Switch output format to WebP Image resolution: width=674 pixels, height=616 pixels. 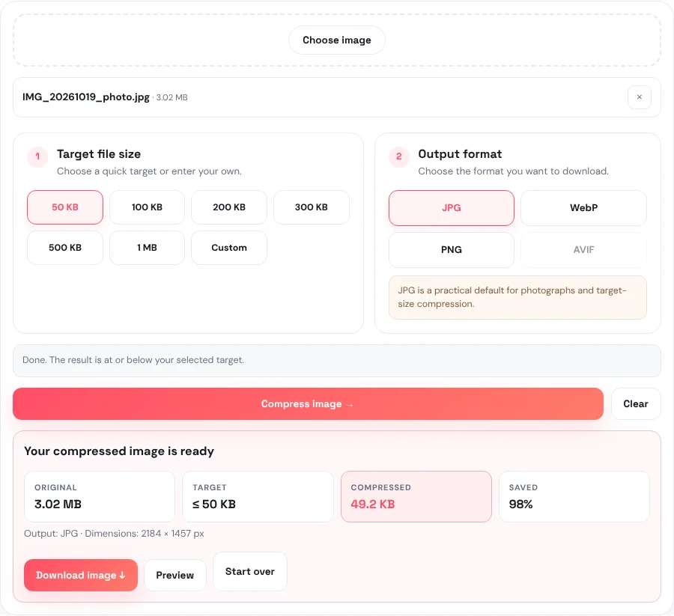pos(583,208)
